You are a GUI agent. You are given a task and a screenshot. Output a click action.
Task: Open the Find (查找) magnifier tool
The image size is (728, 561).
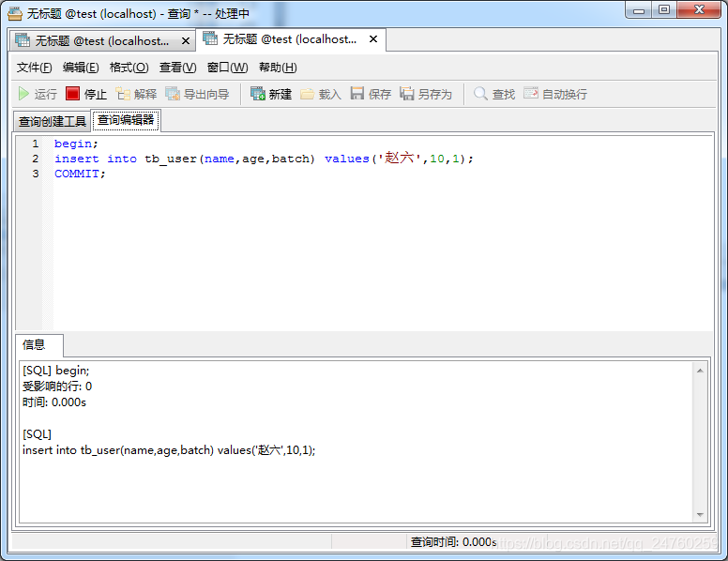480,94
